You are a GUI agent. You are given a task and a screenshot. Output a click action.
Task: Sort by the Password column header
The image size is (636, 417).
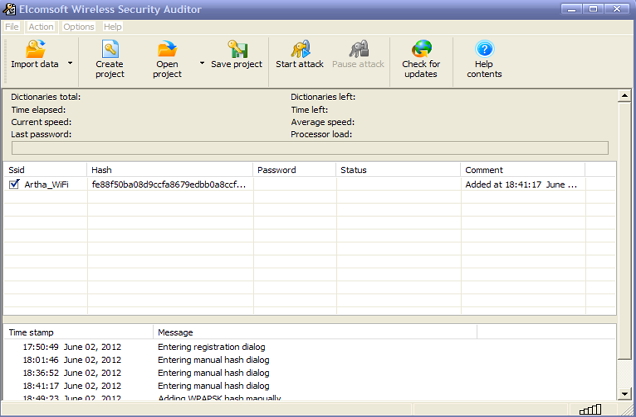point(294,170)
